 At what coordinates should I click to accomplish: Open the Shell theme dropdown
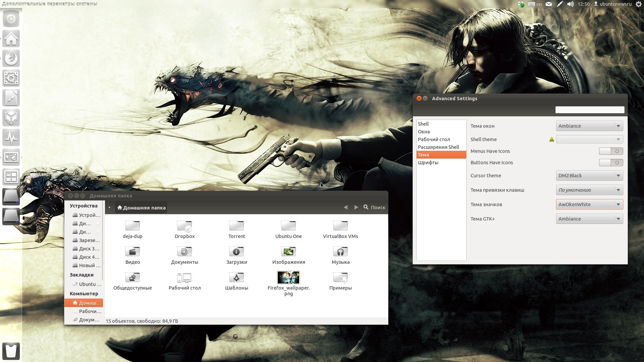[x=589, y=139]
